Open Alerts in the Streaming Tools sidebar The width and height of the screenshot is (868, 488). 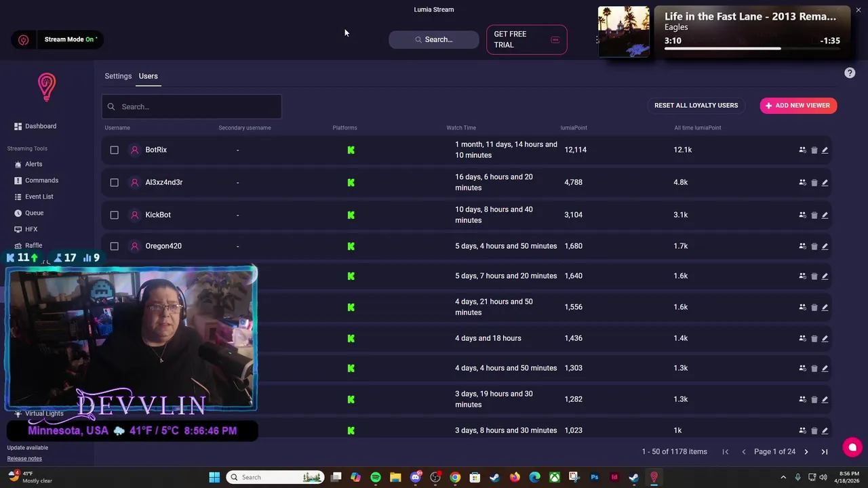pyautogui.click(x=28, y=164)
